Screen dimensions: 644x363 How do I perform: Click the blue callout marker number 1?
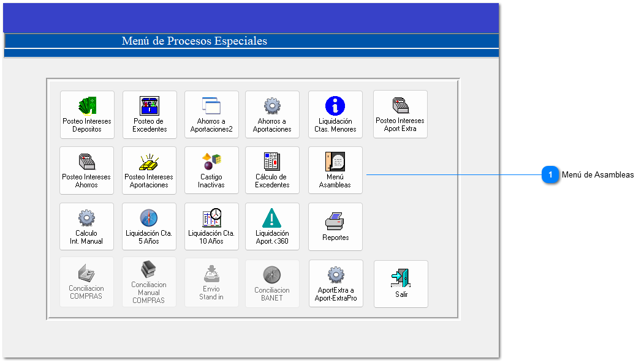point(550,175)
